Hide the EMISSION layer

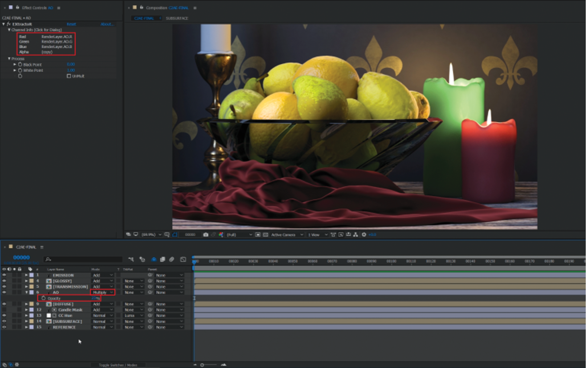[4, 275]
